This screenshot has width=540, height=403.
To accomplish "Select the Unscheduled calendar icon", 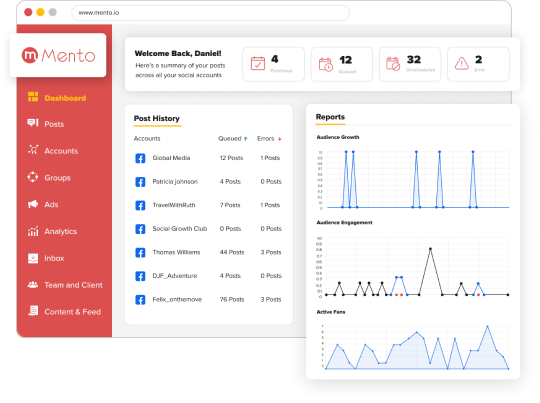I will 393,64.
